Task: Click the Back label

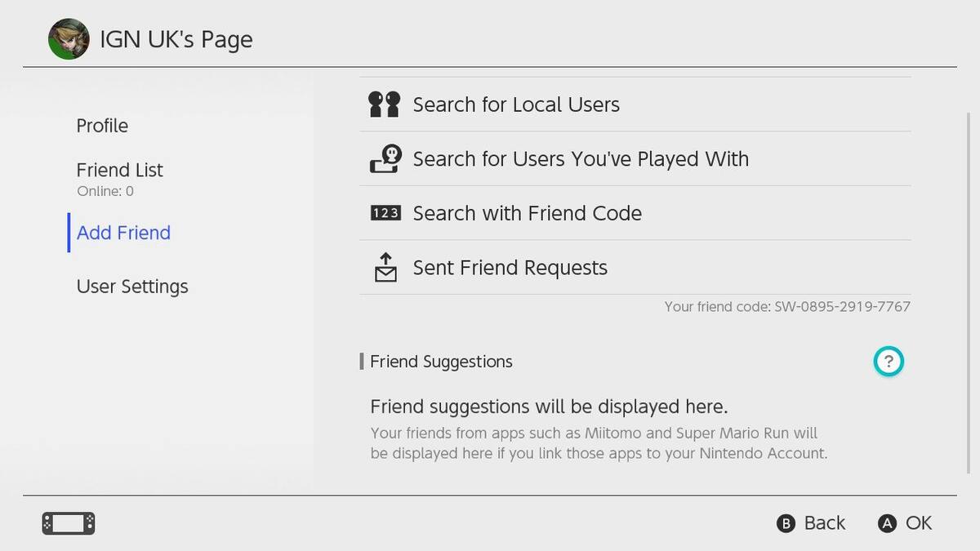Action: pos(825,523)
